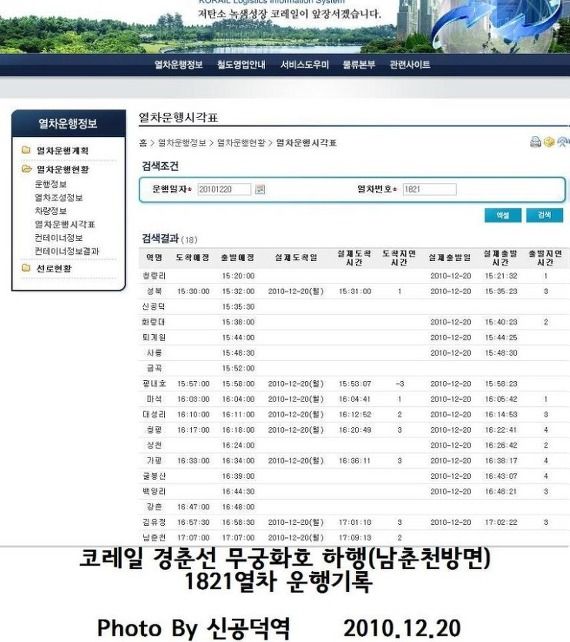Click the yellow box icon beside the printer icon
This screenshot has width=570, height=642.
(x=549, y=142)
